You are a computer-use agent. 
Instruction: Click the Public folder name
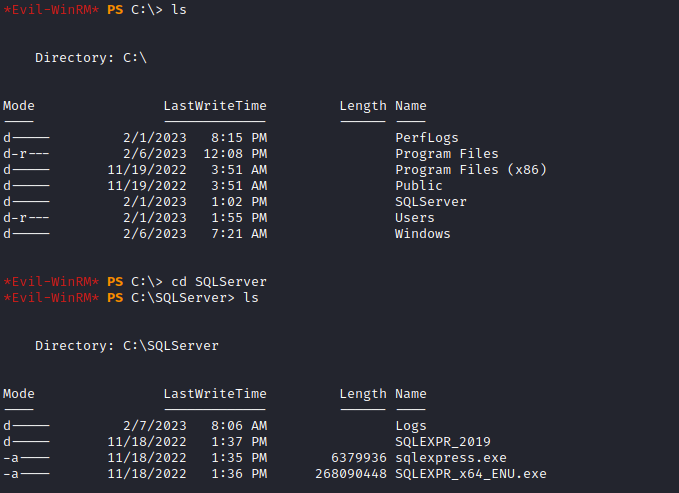(x=419, y=186)
